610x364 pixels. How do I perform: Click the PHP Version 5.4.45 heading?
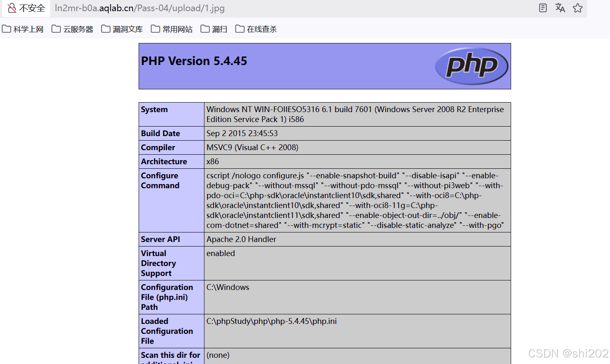click(194, 61)
